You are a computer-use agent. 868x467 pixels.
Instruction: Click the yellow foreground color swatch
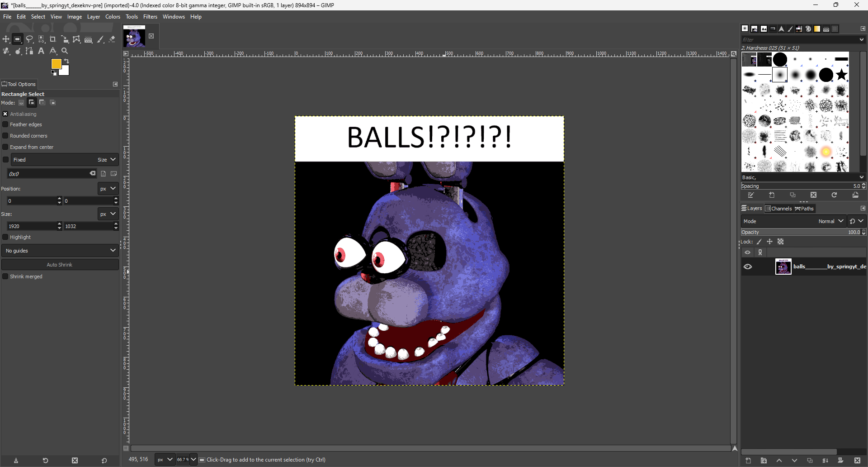coord(56,64)
